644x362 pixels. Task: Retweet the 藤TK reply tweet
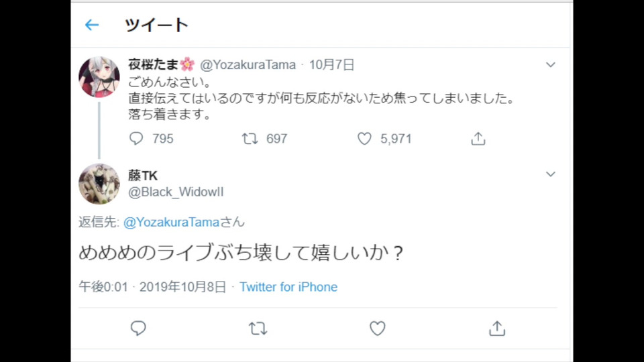pyautogui.click(x=258, y=328)
